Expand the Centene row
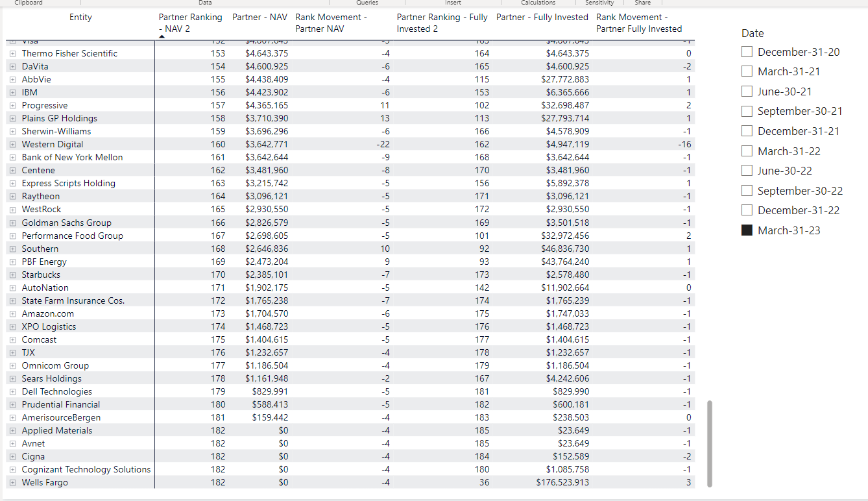The width and height of the screenshot is (868, 501). click(x=12, y=170)
